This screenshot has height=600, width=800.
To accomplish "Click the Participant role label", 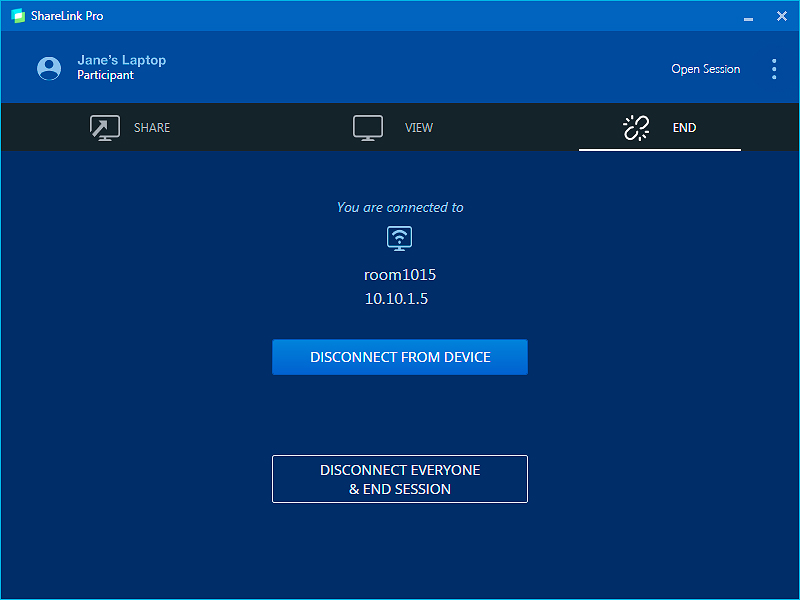I will pos(105,76).
